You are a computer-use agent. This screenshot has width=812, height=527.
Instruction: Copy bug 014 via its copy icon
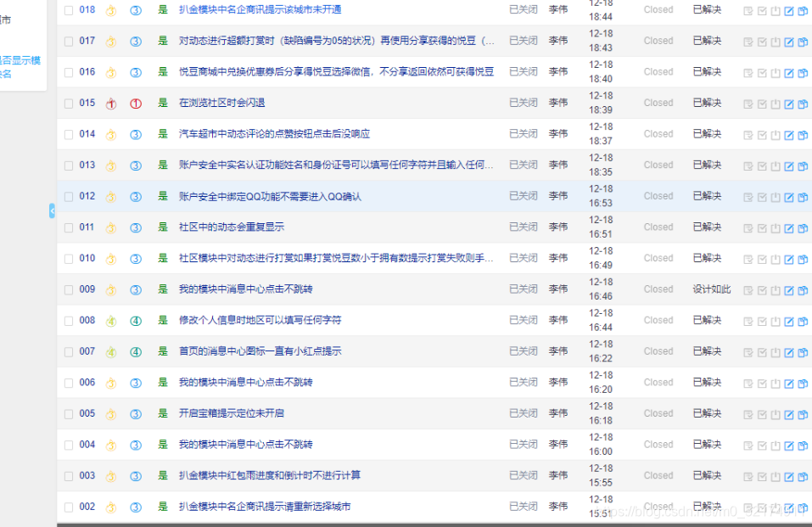coord(803,135)
